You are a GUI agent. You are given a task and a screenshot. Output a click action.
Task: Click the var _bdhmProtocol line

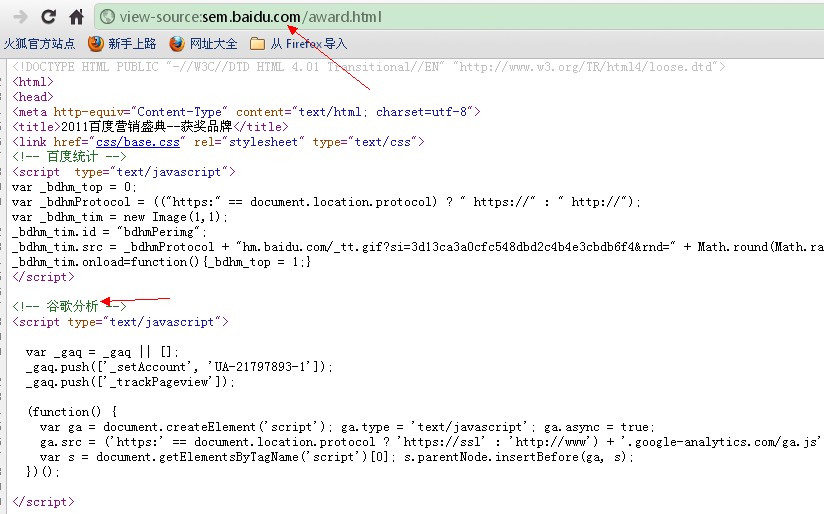pyautogui.click(x=326, y=202)
